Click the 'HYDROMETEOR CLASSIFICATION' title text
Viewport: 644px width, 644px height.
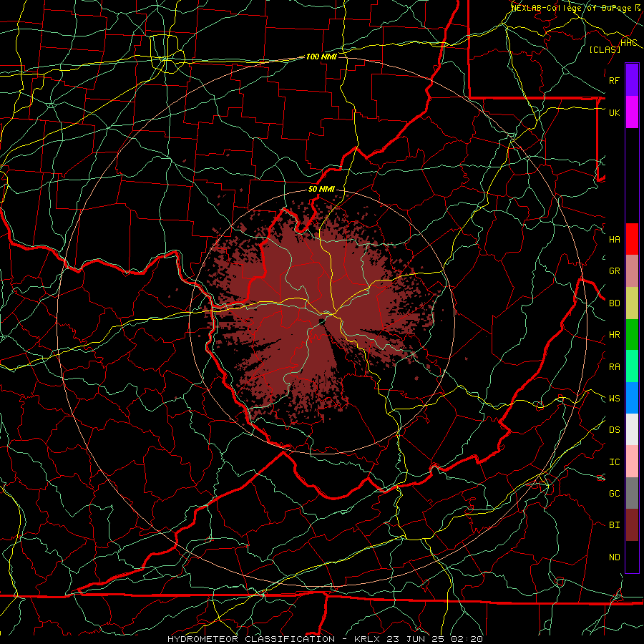tap(251, 639)
